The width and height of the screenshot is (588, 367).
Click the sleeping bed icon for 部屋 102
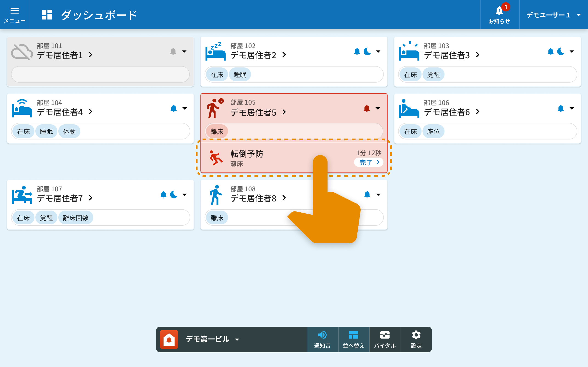tap(215, 51)
